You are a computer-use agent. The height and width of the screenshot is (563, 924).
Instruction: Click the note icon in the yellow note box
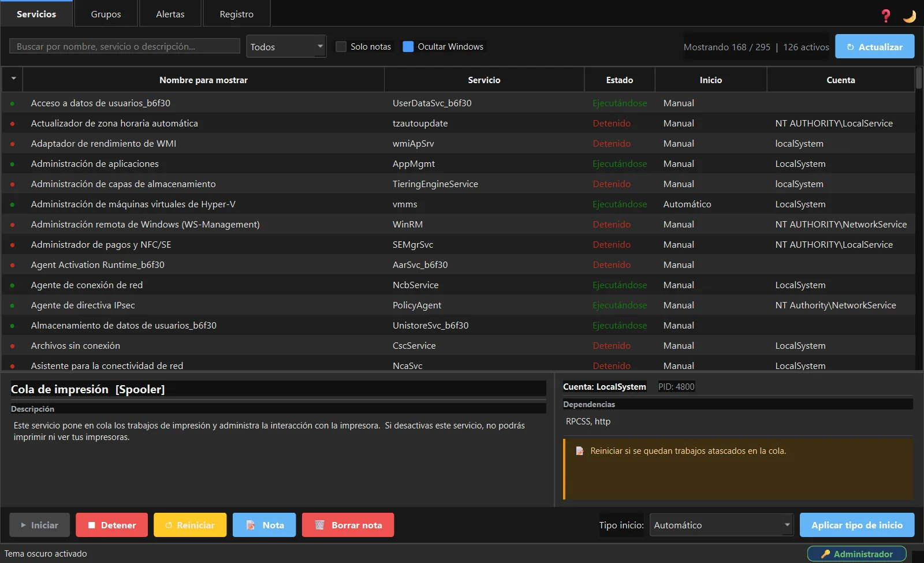[x=579, y=451]
